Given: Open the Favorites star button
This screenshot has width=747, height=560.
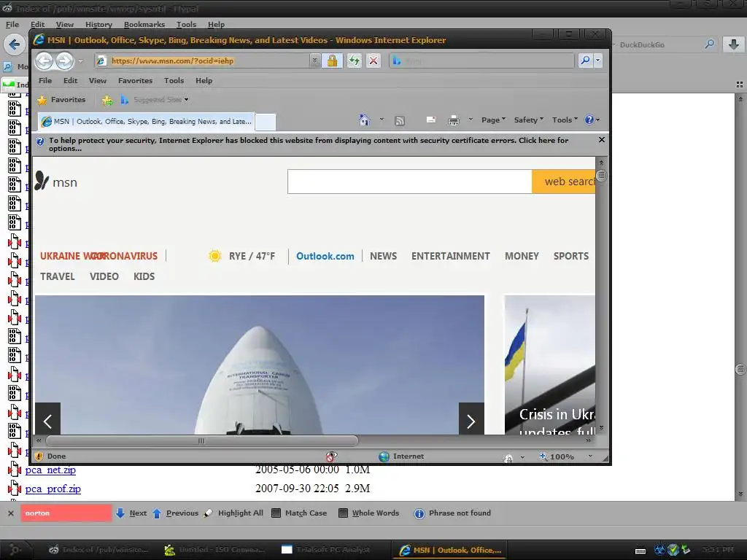Looking at the screenshot, I should coord(62,99).
